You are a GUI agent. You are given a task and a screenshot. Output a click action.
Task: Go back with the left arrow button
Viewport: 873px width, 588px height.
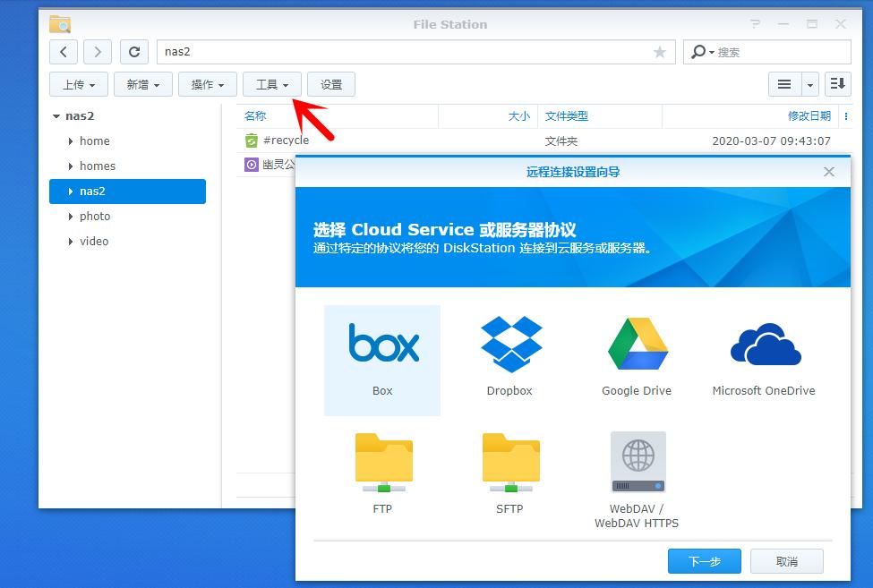[64, 52]
